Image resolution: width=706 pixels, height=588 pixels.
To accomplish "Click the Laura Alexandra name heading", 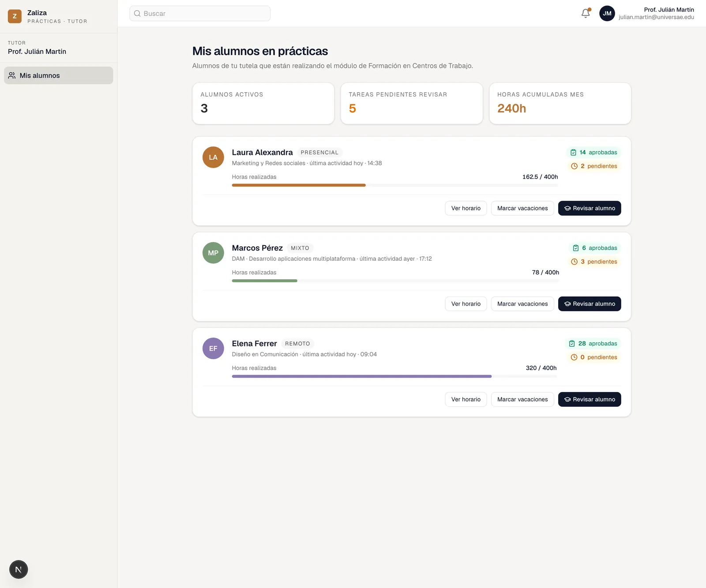I will (x=263, y=152).
